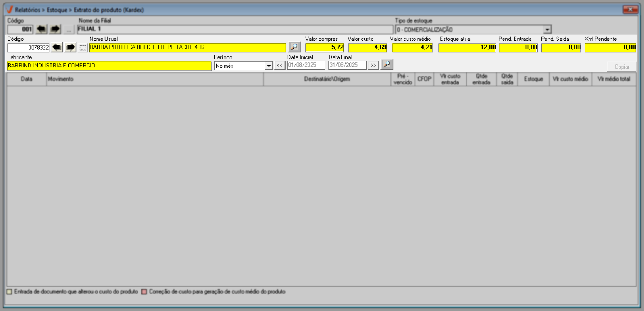Click Vlr custo entrada column header

pos(450,79)
